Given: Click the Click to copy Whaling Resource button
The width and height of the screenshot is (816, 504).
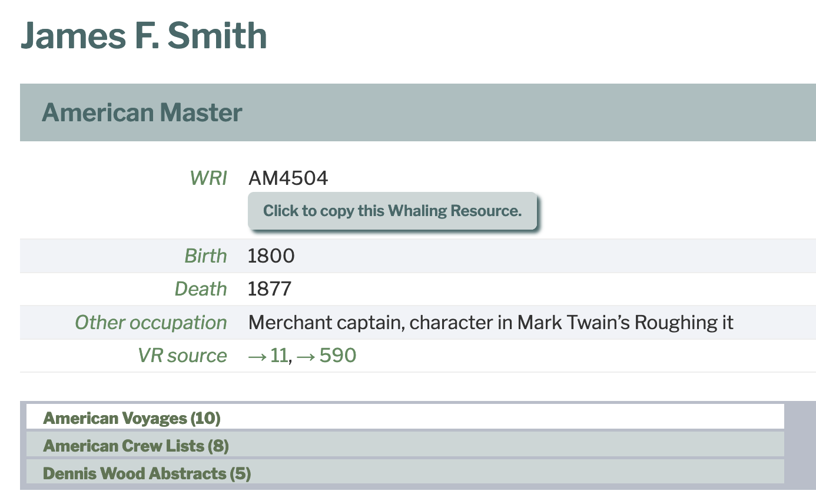Looking at the screenshot, I should tap(392, 210).
